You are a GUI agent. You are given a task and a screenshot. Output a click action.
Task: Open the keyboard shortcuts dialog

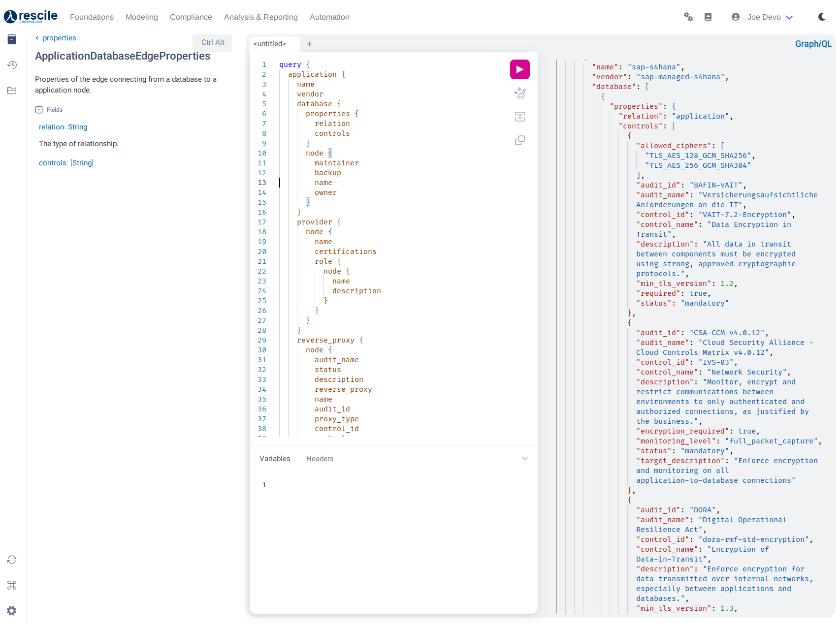(x=12, y=585)
